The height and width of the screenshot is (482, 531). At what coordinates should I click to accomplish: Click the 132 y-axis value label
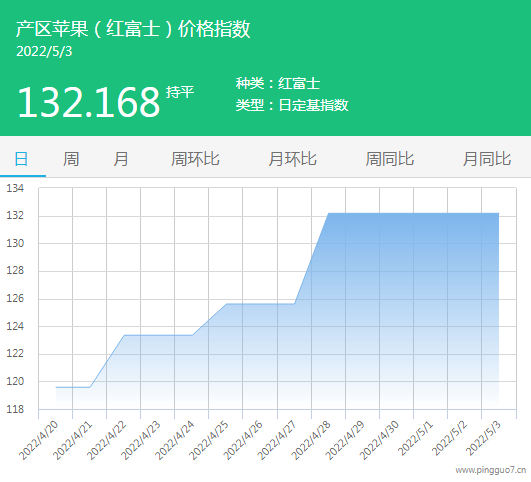click(15, 215)
